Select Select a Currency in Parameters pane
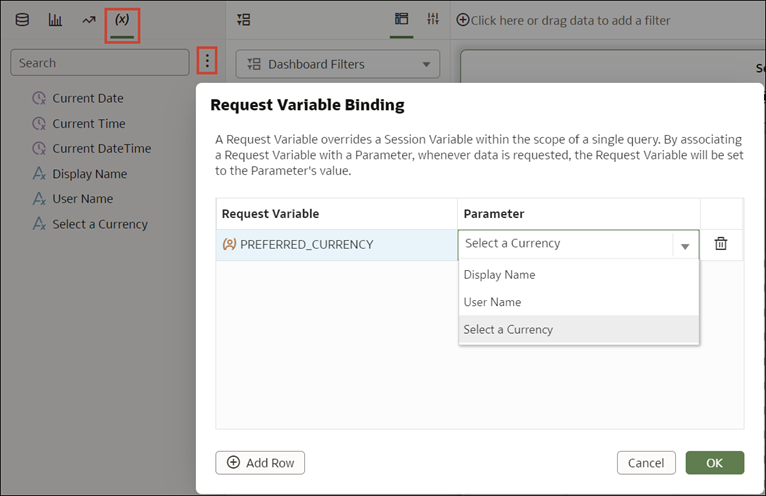This screenshot has height=496, width=766. 100,224
